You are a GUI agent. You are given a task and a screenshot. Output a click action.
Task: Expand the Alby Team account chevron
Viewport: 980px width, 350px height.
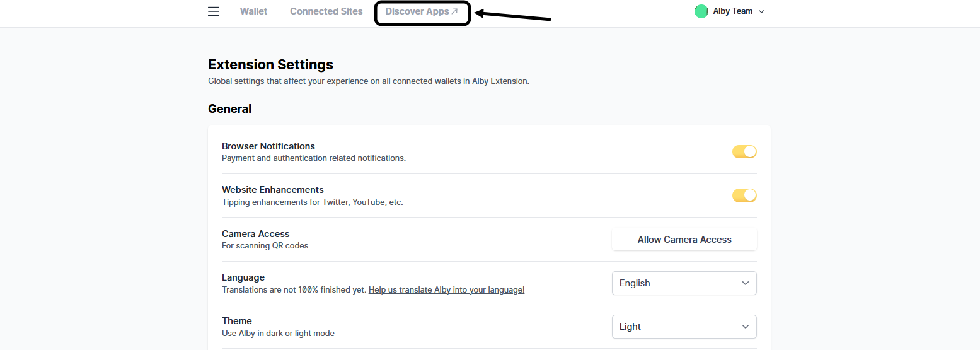pos(761,11)
